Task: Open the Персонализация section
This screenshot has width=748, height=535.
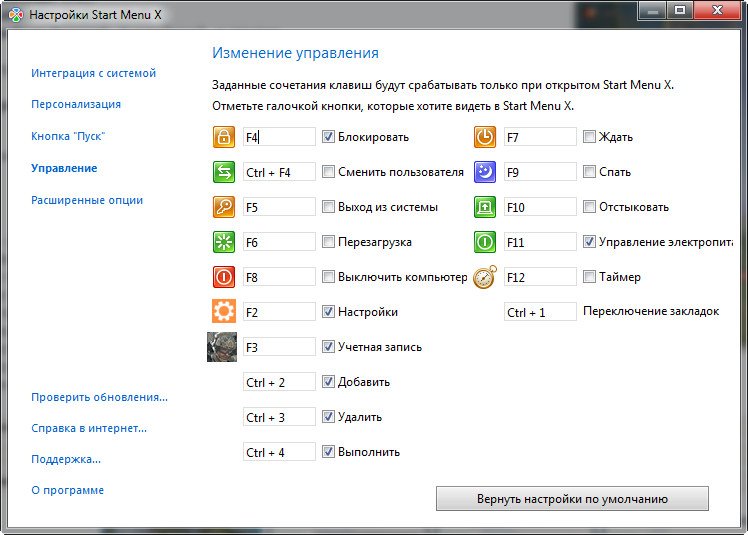Action: (76, 104)
